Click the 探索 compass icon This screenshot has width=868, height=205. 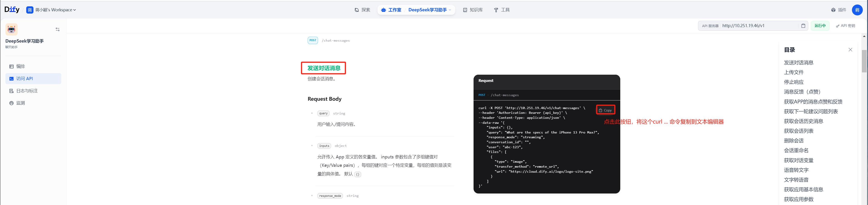pos(357,10)
